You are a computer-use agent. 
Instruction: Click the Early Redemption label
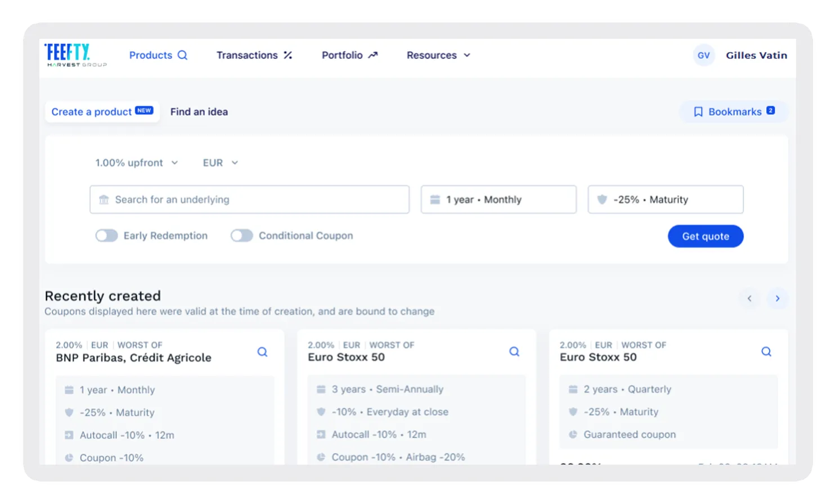(x=165, y=236)
